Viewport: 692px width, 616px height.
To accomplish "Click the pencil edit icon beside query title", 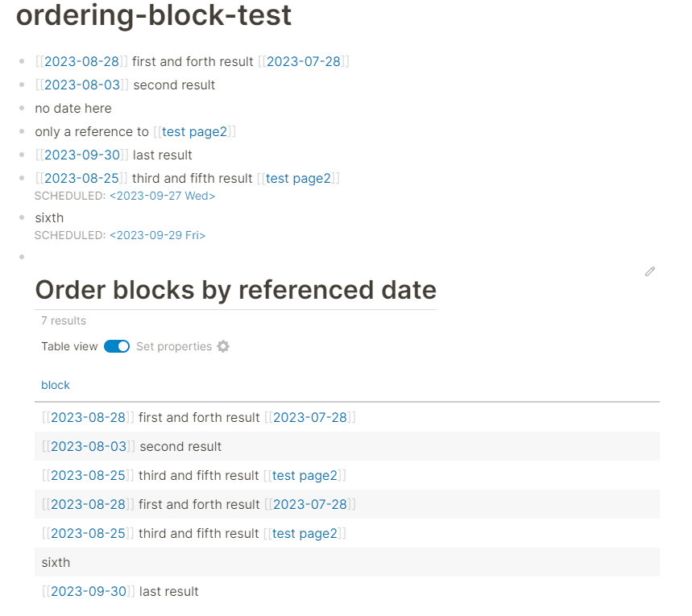I will pos(649,271).
